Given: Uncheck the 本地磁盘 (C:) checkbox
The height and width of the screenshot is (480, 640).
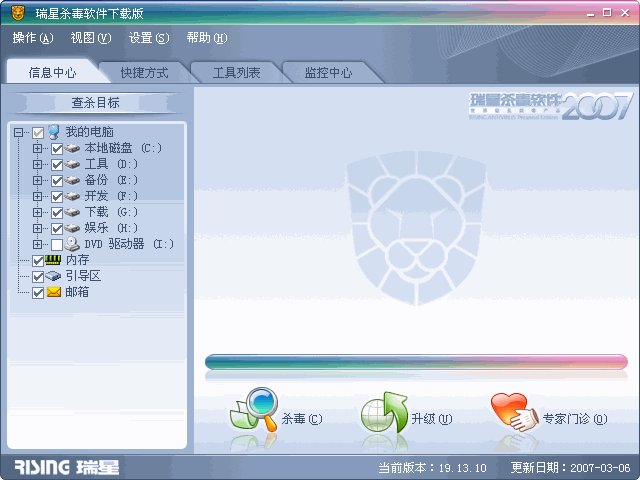Looking at the screenshot, I should pos(57,149).
